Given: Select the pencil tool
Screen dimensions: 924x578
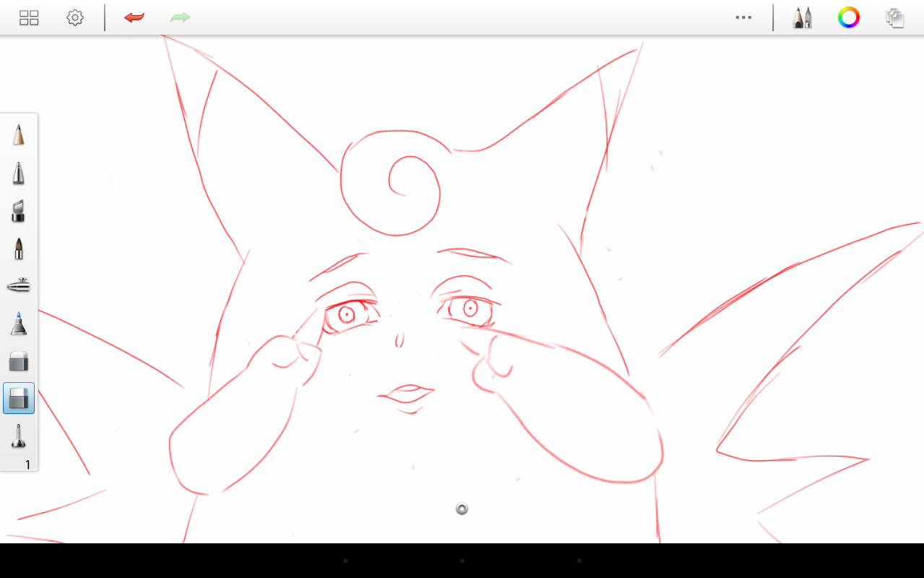Looking at the screenshot, I should pyautogui.click(x=19, y=135).
